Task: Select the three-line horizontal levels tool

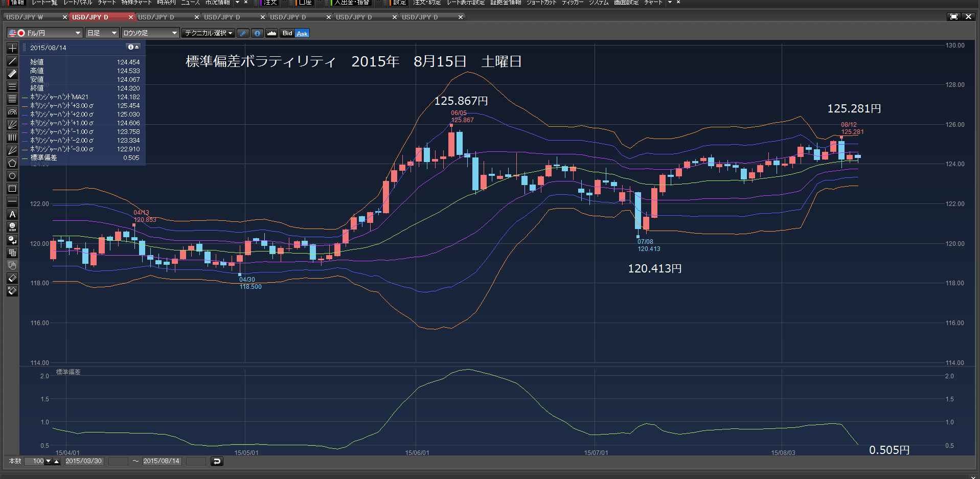Action: [12, 86]
